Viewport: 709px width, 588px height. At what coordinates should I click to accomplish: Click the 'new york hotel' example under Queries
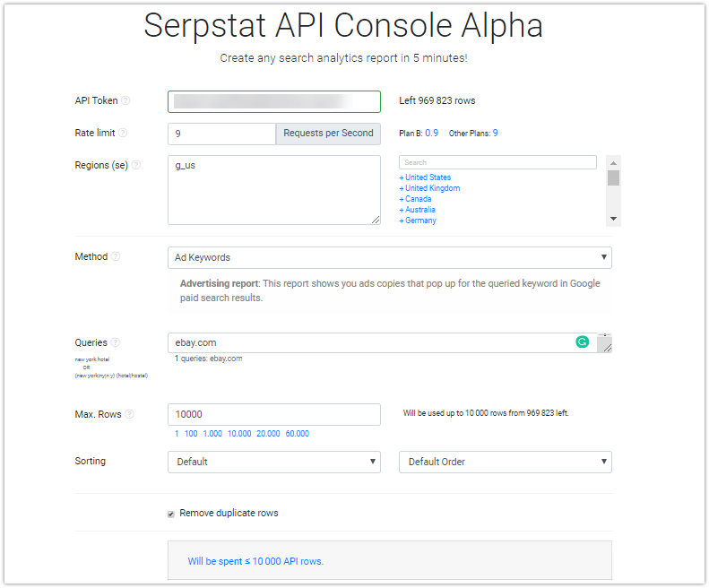(x=91, y=359)
